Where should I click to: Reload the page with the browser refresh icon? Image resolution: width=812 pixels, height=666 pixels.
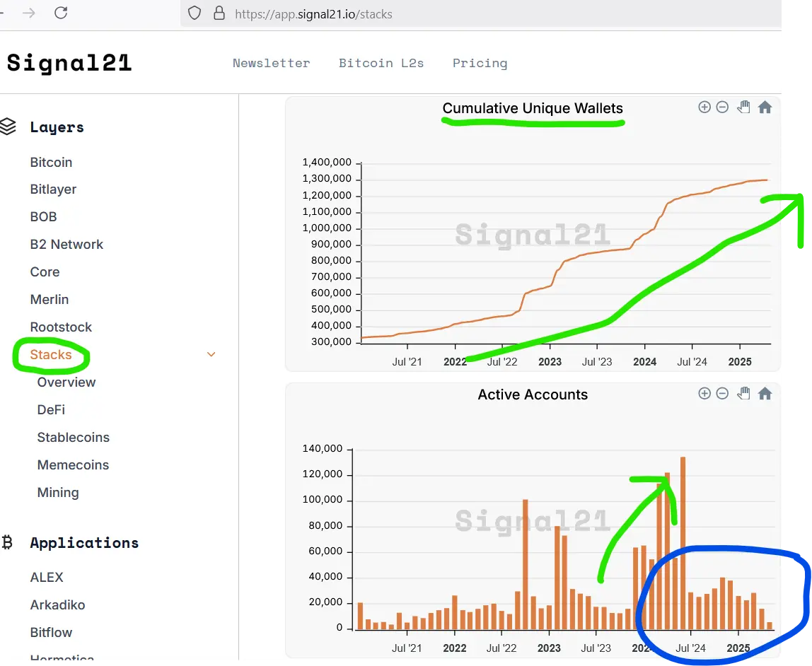coord(61,13)
